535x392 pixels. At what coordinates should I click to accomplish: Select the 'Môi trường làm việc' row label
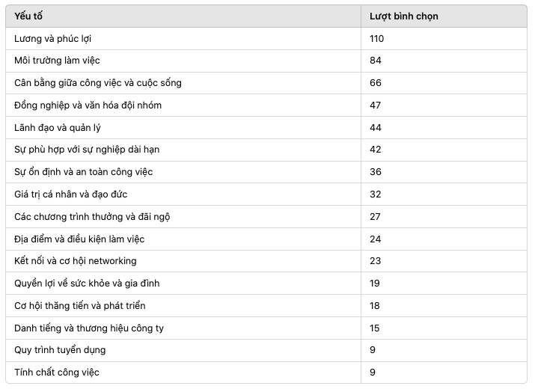(x=57, y=61)
